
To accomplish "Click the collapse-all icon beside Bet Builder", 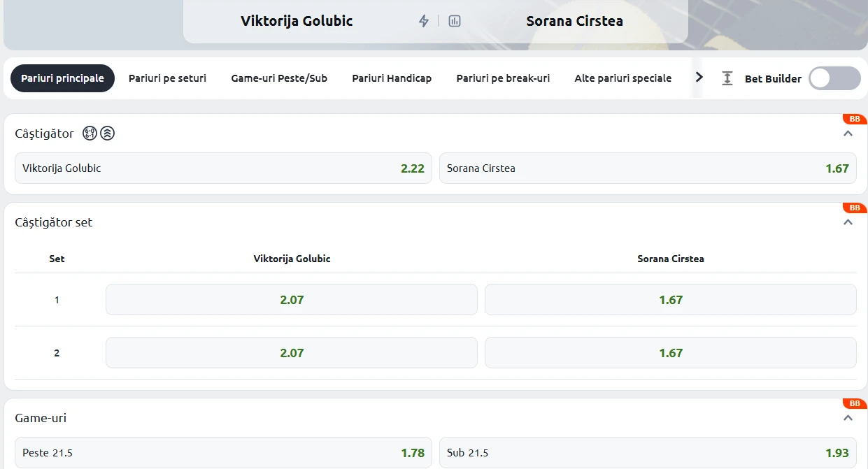I will (727, 78).
